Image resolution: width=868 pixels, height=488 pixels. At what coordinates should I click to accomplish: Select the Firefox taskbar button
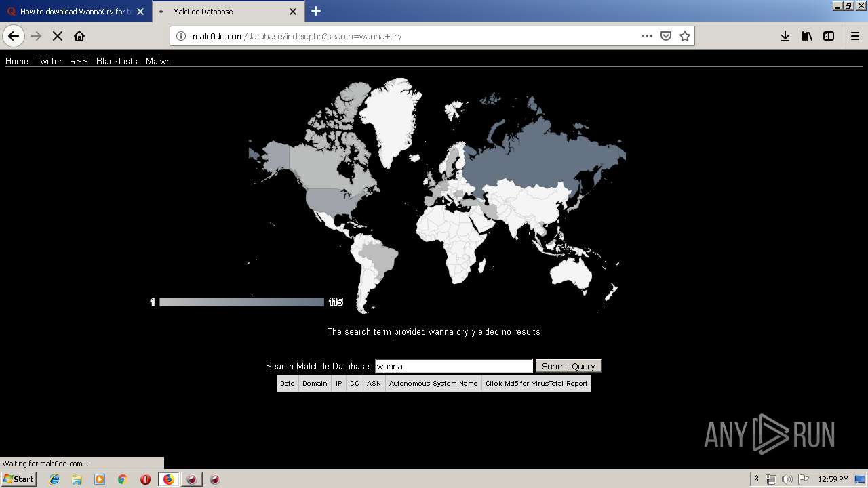[x=168, y=479]
